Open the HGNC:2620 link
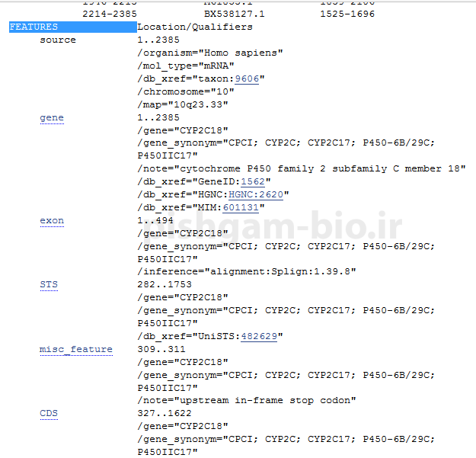The height and width of the screenshot is (458, 476). (x=256, y=194)
